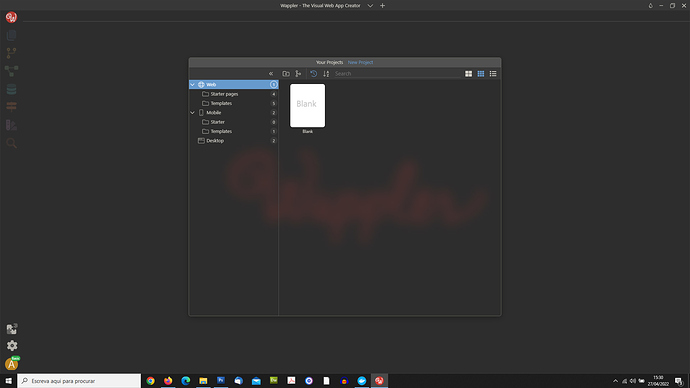Open Mail app from the taskbar

click(x=256, y=381)
